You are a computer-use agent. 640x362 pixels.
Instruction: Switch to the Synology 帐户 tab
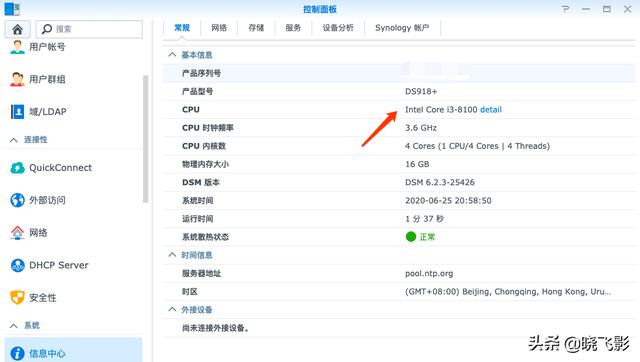click(402, 28)
